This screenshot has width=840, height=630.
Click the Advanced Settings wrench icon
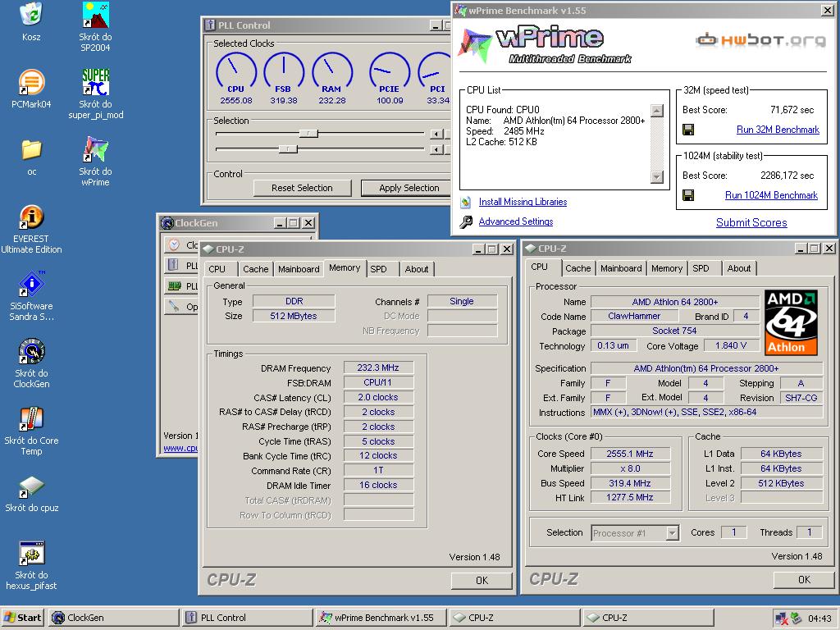(x=466, y=221)
